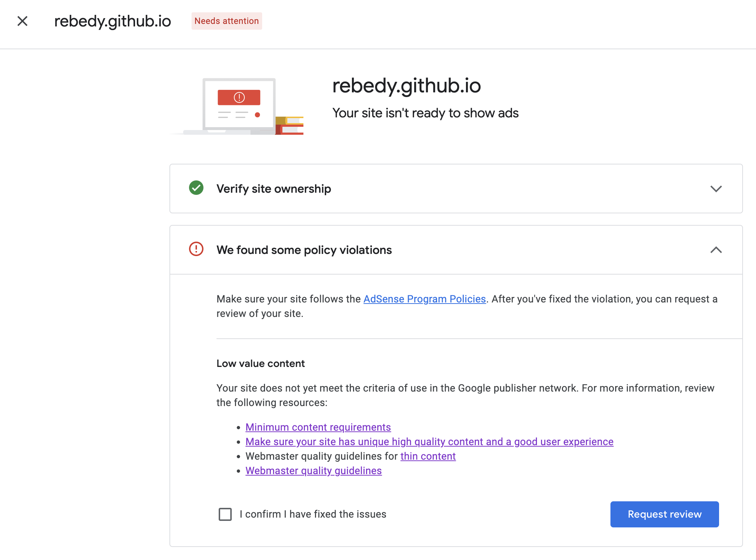Click the red policy violation warning icon
Screen dimensions: 756x560
coord(196,249)
